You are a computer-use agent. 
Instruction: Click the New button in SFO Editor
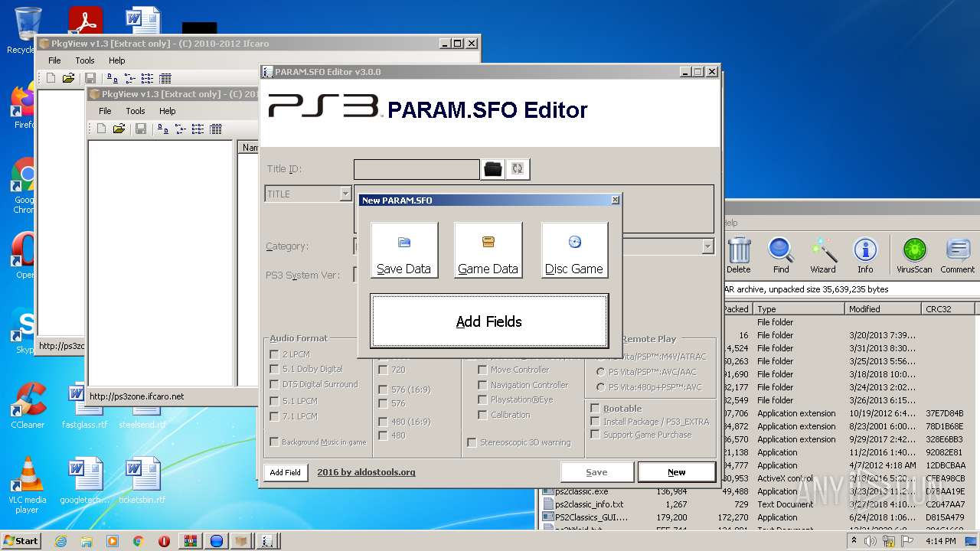[x=677, y=472]
